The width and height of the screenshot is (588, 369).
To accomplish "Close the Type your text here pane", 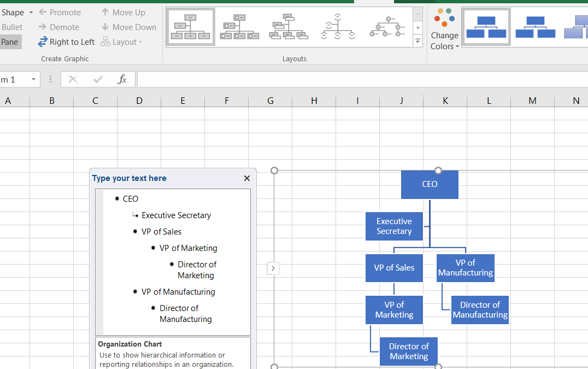I will (x=247, y=178).
